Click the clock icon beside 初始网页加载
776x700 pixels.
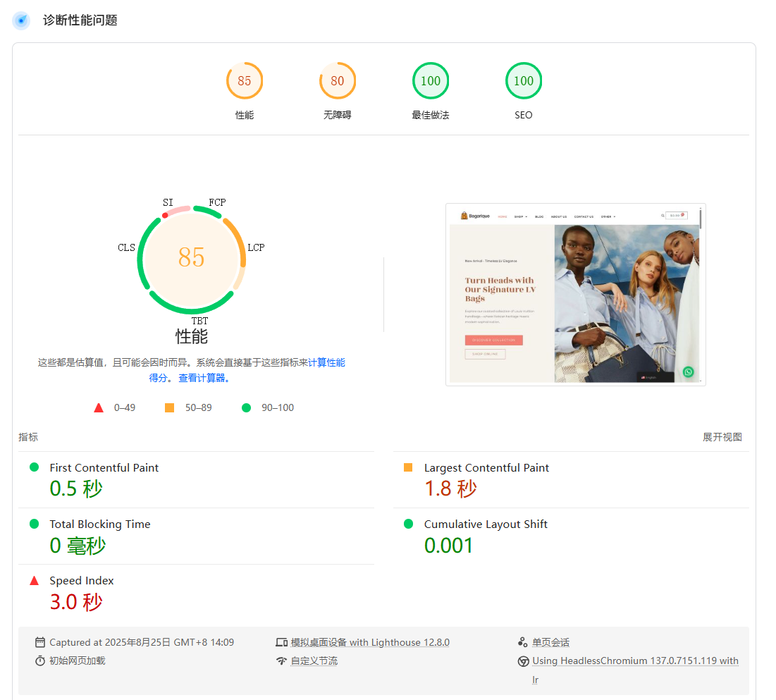click(41, 661)
